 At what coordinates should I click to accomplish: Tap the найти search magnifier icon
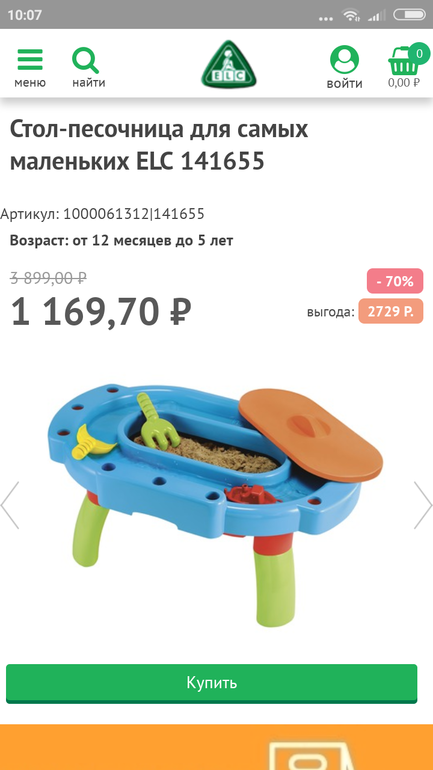(85, 60)
